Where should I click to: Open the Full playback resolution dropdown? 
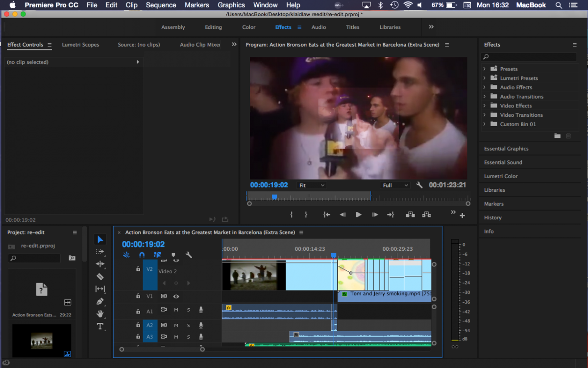tap(395, 185)
